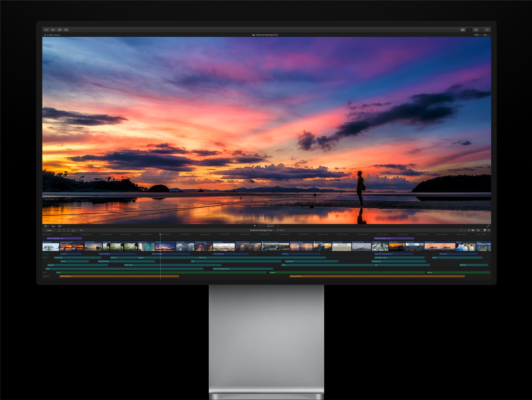532x400 pixels.
Task: Select the Travel music clip
Action: point(161,273)
